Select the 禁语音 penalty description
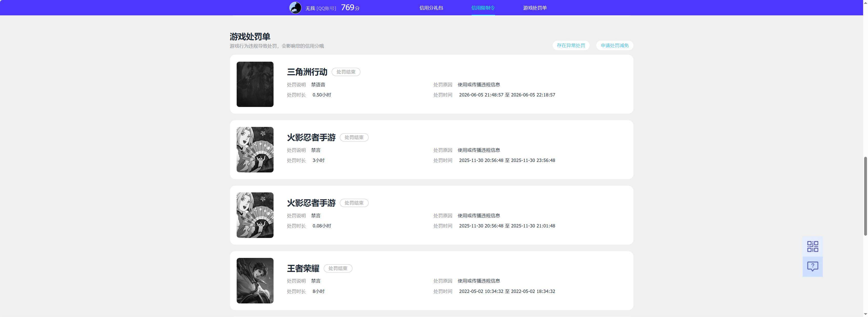This screenshot has width=868, height=317. (x=318, y=85)
